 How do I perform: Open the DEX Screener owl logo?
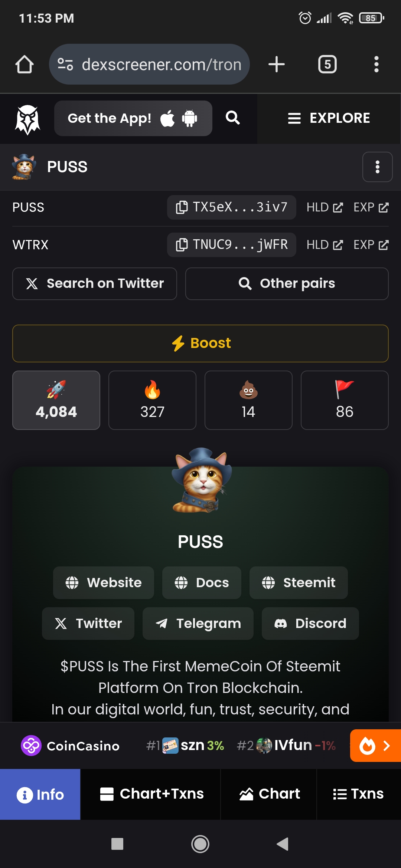click(27, 119)
